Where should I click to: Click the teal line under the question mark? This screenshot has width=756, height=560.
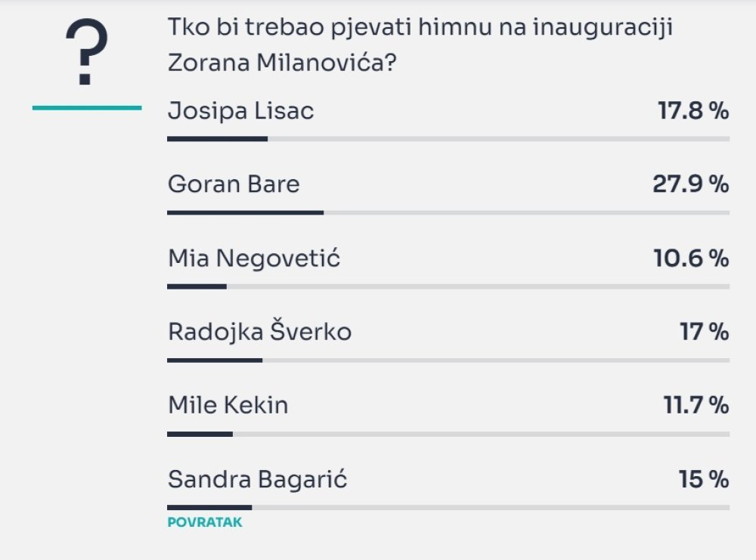point(87,108)
